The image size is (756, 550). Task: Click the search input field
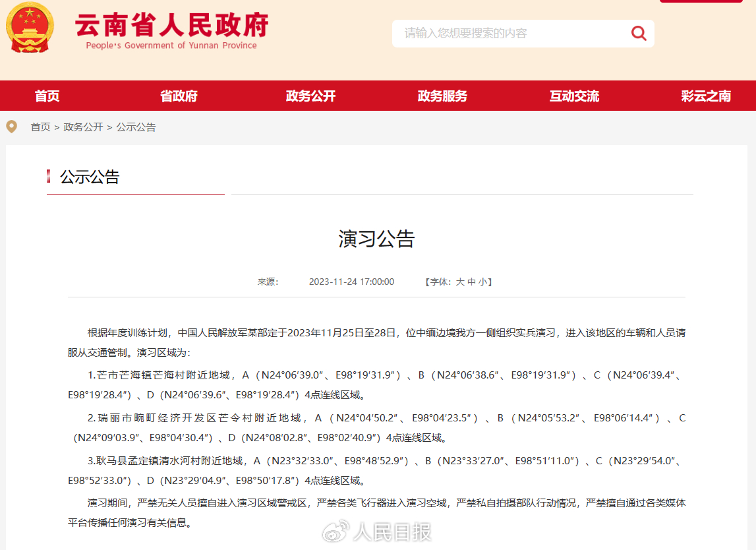pos(523,33)
